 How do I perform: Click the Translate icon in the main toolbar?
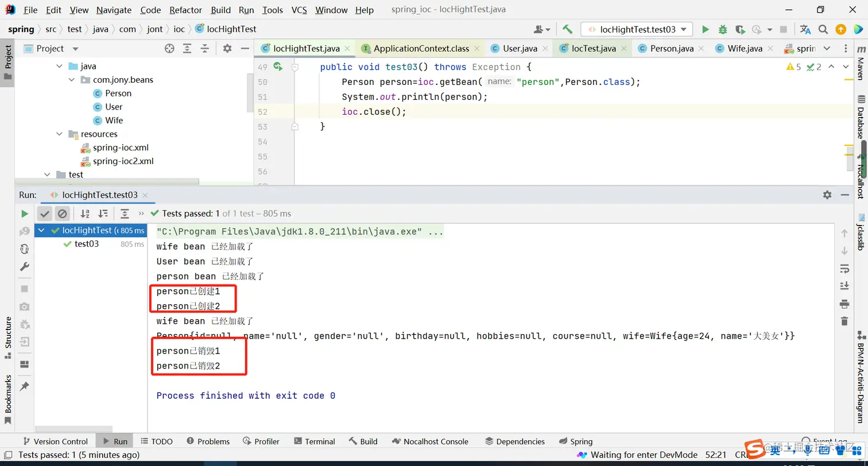[x=805, y=29]
